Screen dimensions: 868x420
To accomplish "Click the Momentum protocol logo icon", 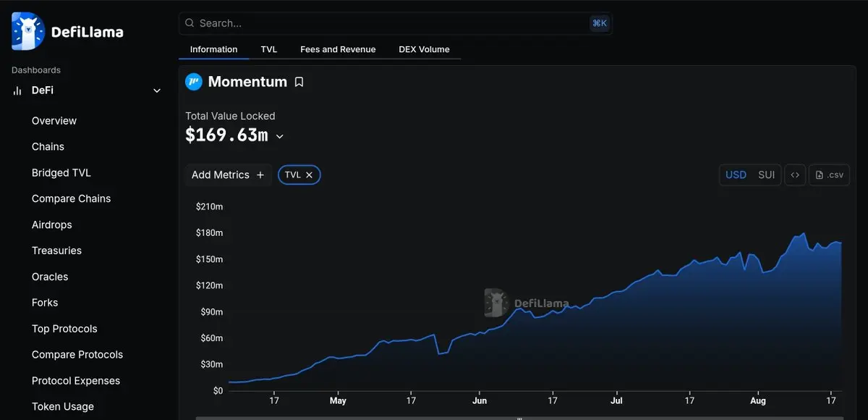I will click(x=193, y=82).
